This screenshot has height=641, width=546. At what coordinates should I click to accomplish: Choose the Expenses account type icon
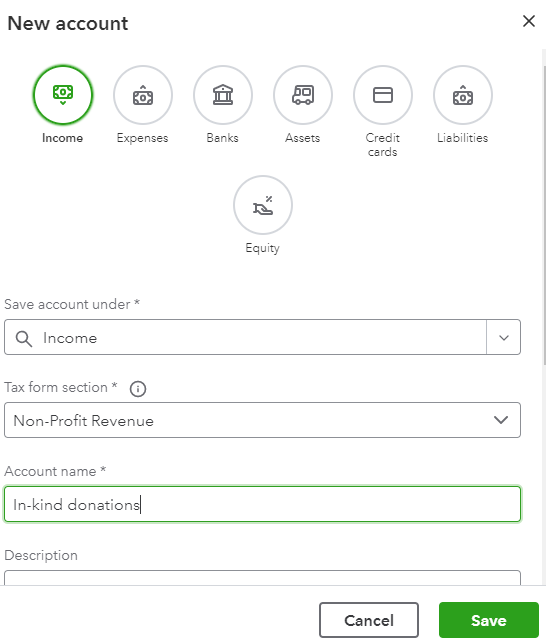[x=143, y=95]
